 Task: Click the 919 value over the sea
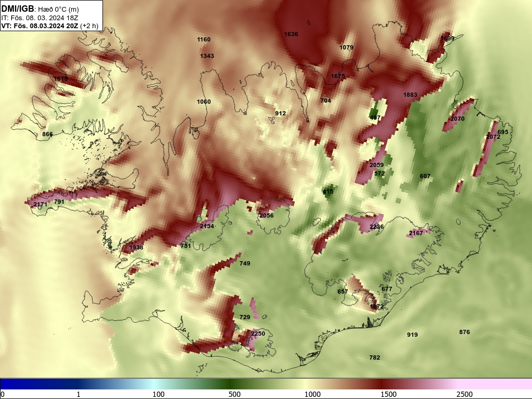point(412,335)
